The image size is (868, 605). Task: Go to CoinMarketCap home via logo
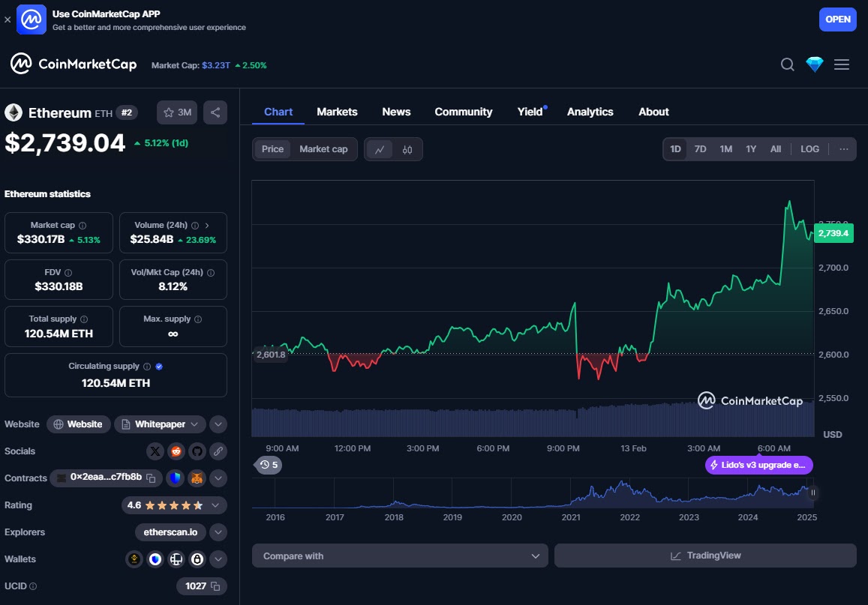pyautogui.click(x=74, y=64)
